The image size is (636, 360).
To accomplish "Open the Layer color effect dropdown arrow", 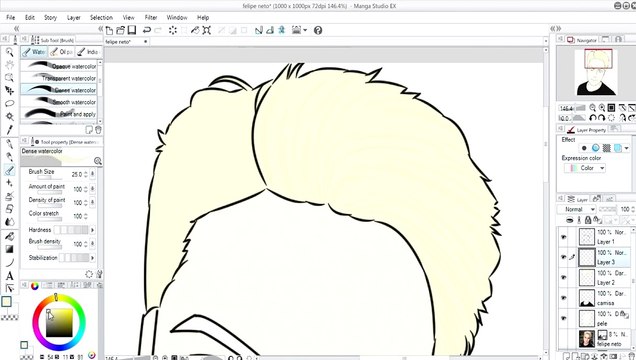I will coord(627,148).
